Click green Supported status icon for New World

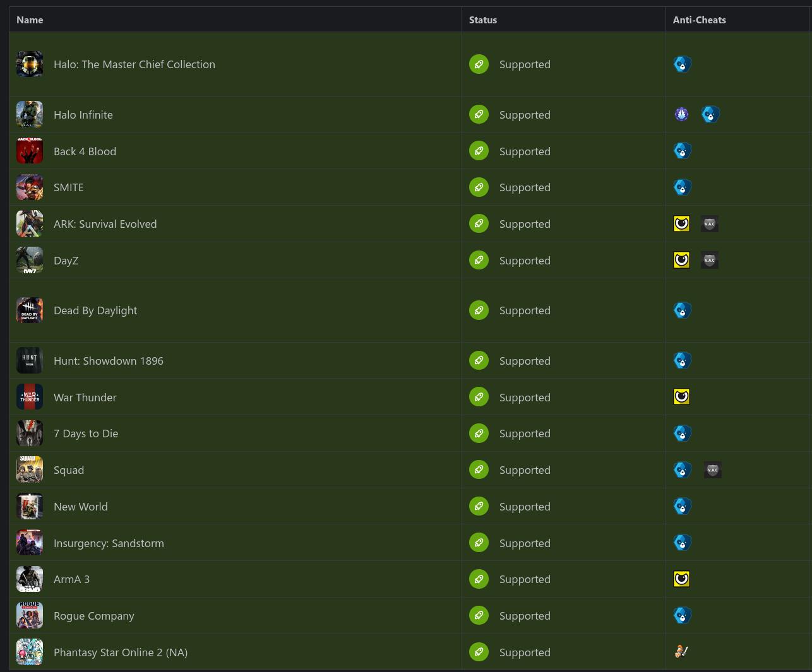coord(479,507)
